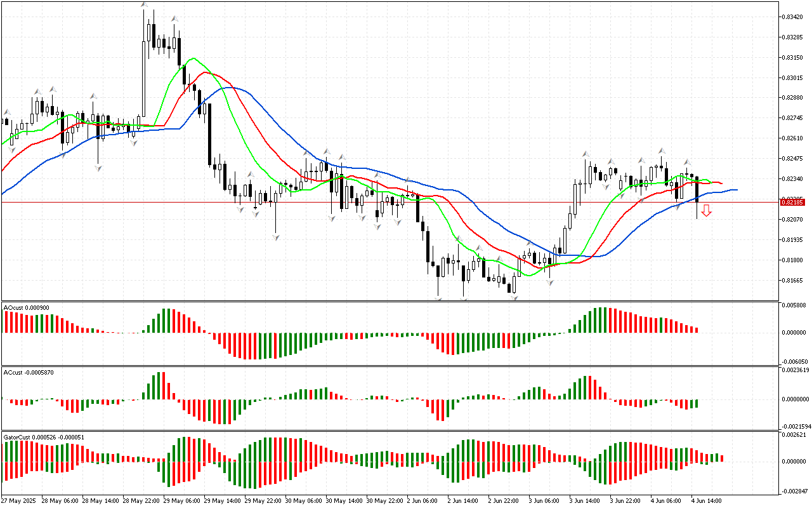The height and width of the screenshot is (508, 812).
Task: Click the -0.002847 scale value in the Gator window
Action: [794, 491]
